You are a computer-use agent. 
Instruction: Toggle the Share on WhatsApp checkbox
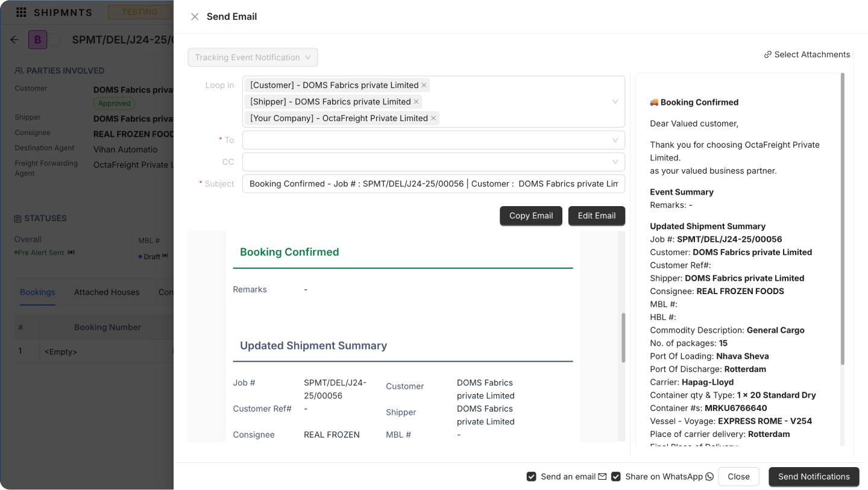tap(615, 477)
